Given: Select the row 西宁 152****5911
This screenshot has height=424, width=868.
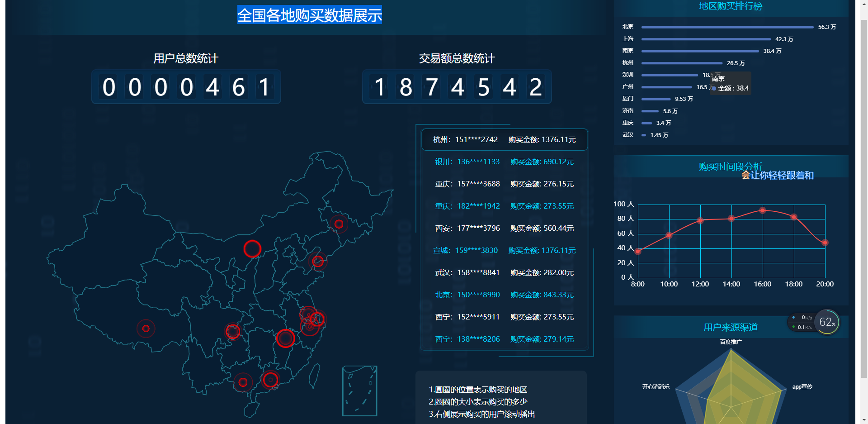Looking at the screenshot, I should [x=505, y=317].
